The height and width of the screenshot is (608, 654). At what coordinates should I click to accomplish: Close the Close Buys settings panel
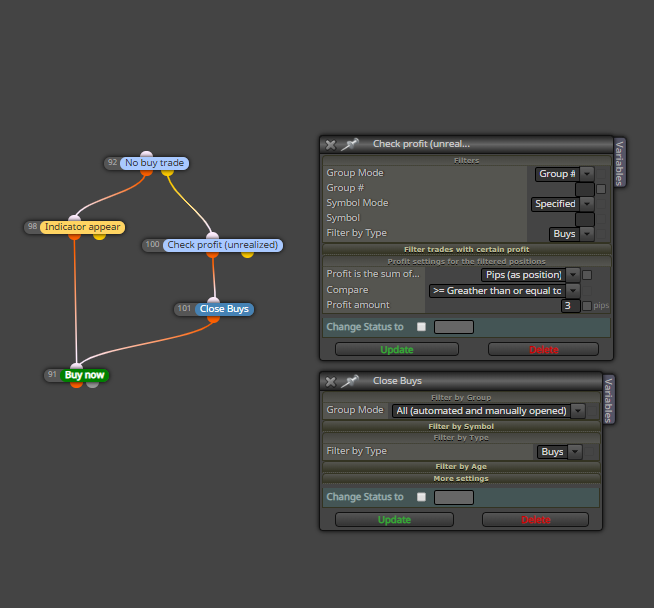click(330, 382)
